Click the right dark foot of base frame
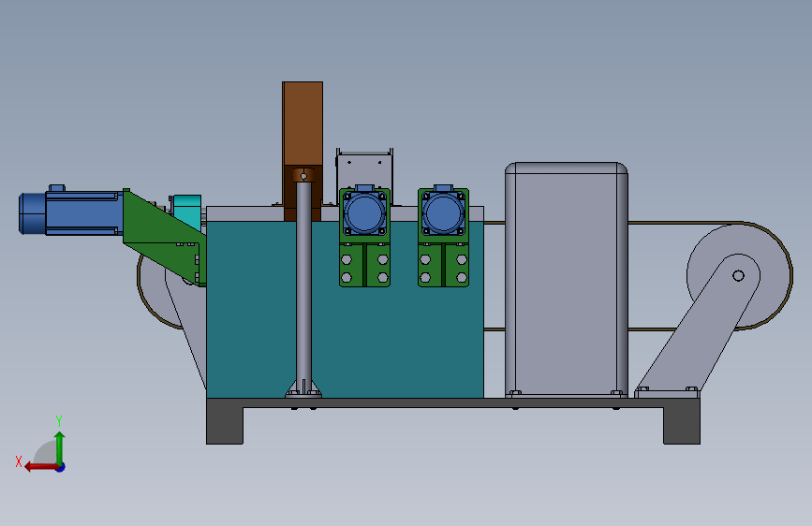This screenshot has width=812, height=526. click(x=682, y=426)
